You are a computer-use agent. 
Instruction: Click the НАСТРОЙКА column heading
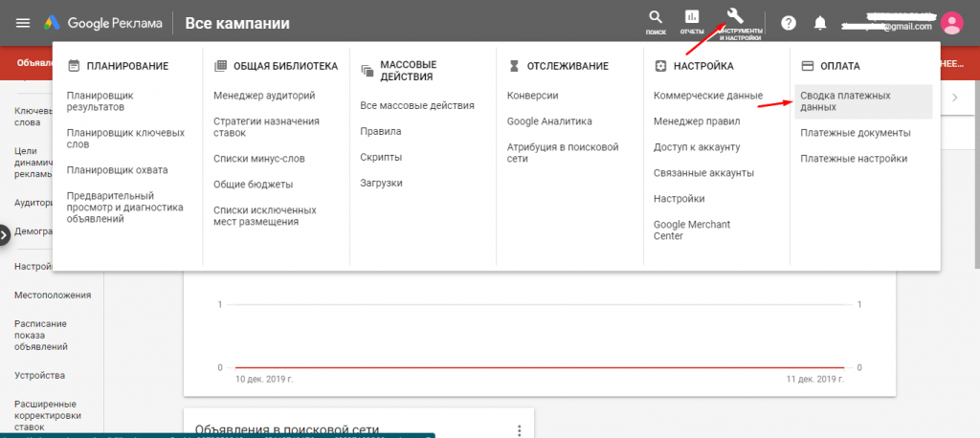click(703, 66)
